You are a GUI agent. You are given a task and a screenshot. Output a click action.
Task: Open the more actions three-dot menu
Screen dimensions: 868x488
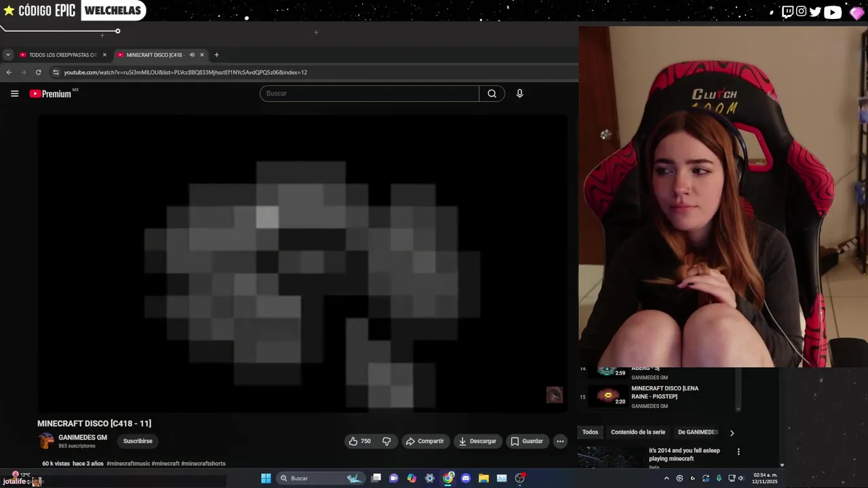click(x=560, y=441)
